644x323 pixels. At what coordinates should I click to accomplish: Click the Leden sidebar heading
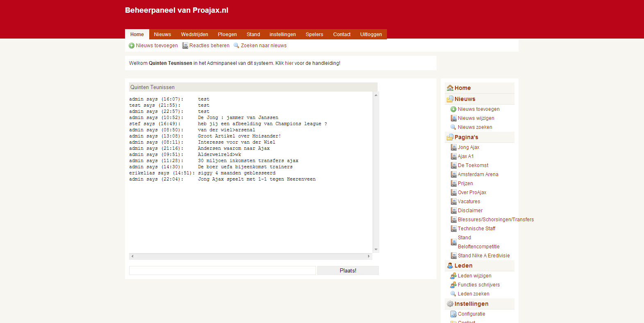tap(463, 266)
